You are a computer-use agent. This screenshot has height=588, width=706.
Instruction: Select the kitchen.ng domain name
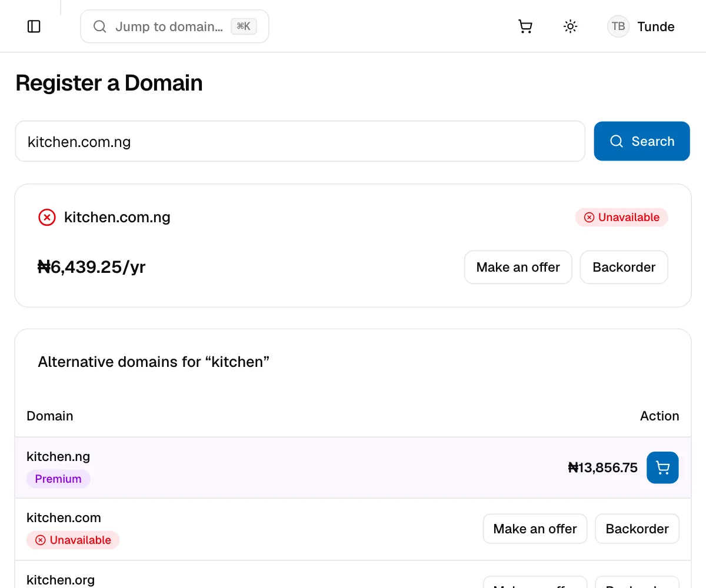pos(58,456)
